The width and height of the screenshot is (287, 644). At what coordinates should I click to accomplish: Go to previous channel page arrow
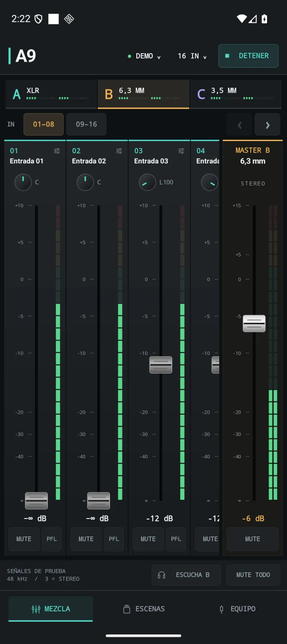[x=239, y=125]
